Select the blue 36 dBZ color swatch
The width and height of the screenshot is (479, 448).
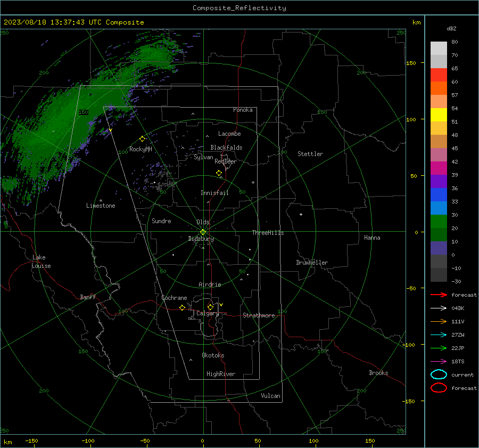439,194
